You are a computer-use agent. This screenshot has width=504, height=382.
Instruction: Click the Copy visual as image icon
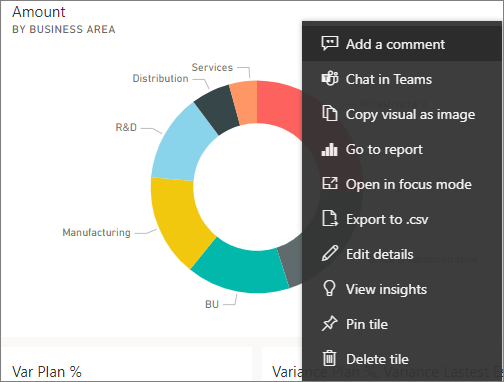330,113
